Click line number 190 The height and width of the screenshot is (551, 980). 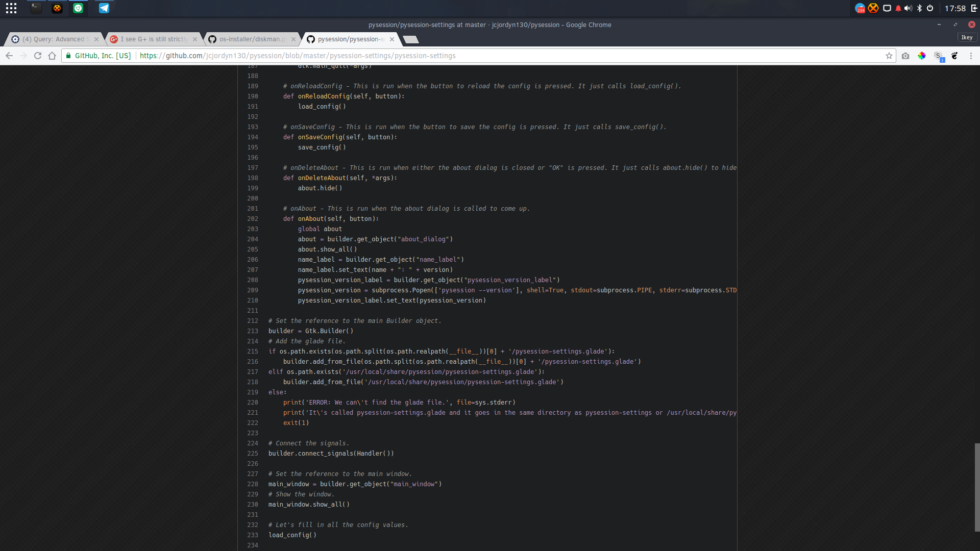[x=253, y=96]
